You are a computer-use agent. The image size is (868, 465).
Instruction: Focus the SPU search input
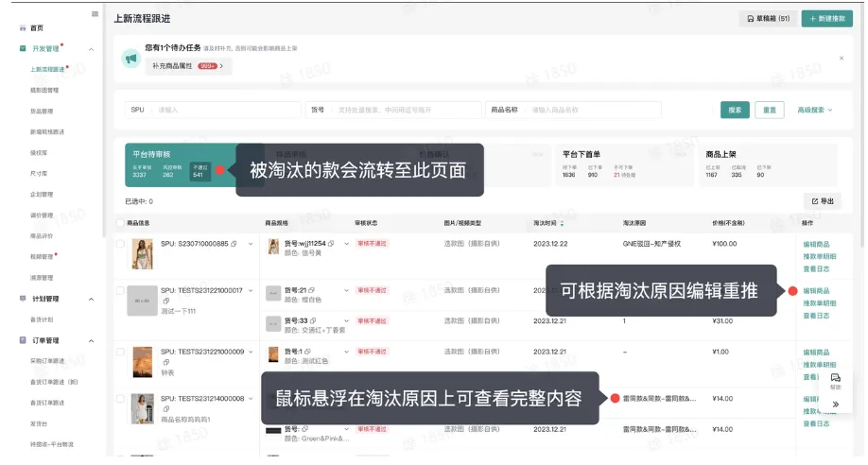tap(213, 111)
